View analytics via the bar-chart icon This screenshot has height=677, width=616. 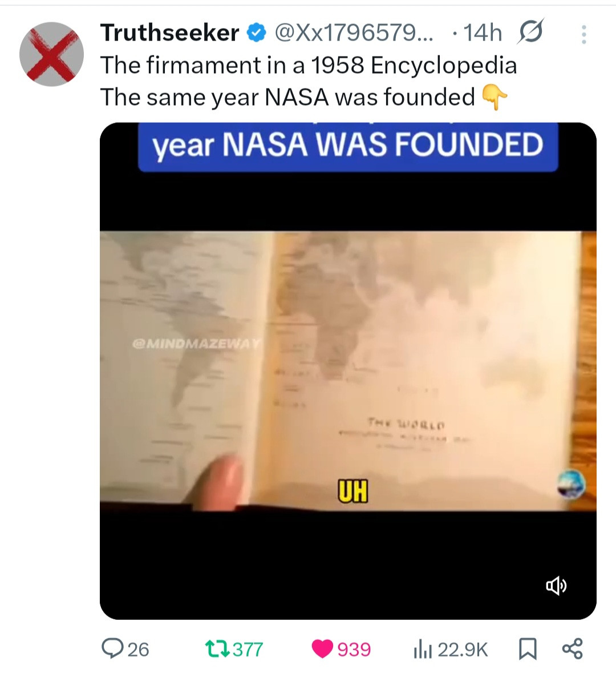click(422, 650)
